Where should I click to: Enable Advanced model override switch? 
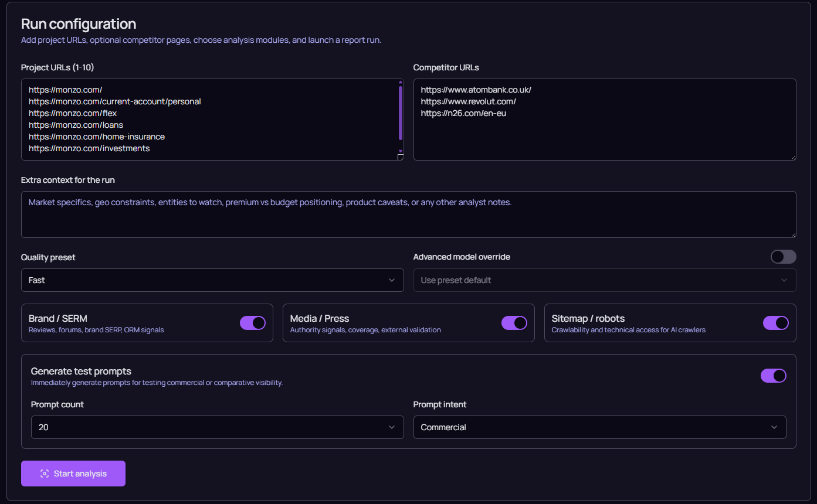(783, 257)
